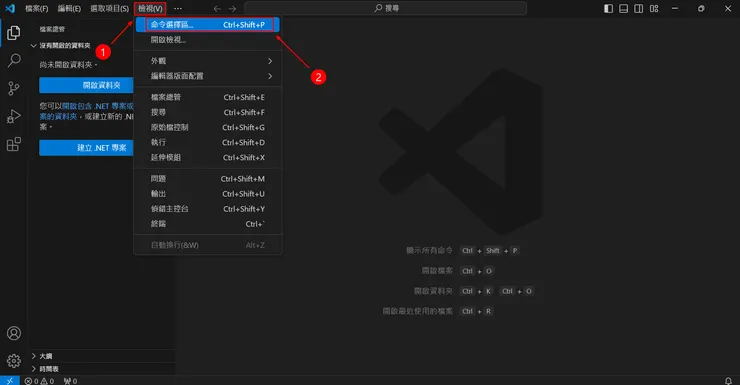Open the 檔案(F) menu

point(36,8)
